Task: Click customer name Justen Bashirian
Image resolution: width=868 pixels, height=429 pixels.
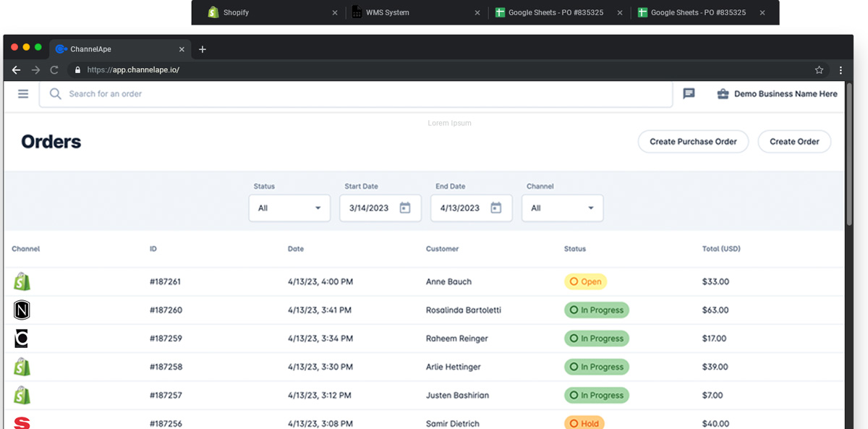Action: [x=457, y=395]
